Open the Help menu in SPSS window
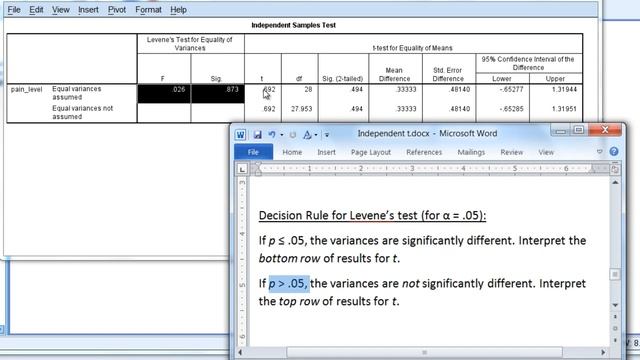Screen dimensions: 640x360 point(178,9)
